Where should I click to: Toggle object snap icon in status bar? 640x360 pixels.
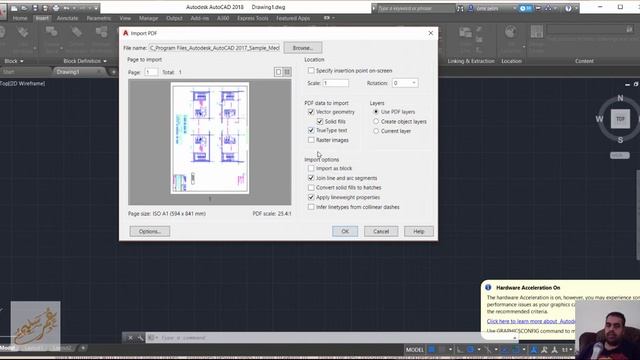coord(516,350)
